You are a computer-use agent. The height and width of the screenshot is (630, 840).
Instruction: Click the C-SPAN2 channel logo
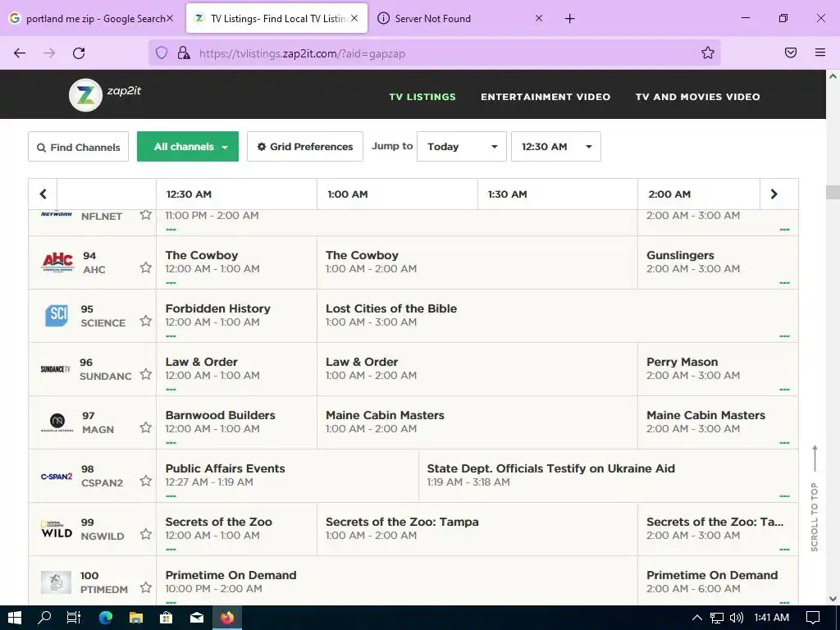tap(57, 477)
